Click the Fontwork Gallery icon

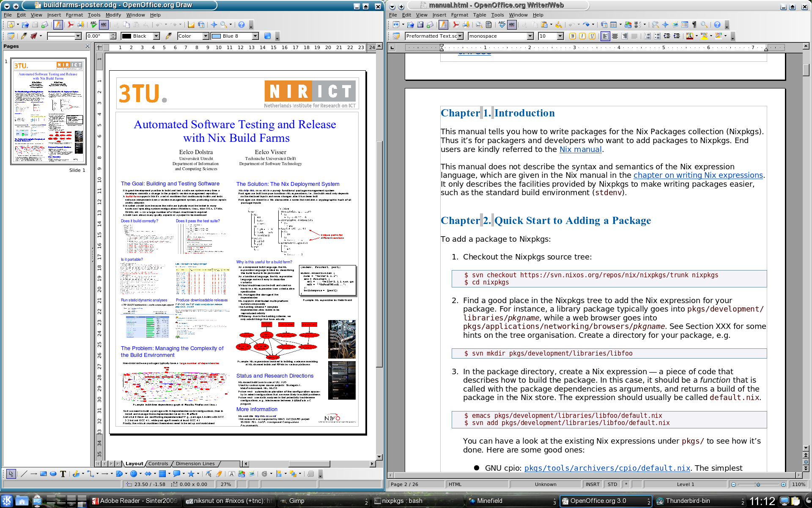(x=231, y=474)
